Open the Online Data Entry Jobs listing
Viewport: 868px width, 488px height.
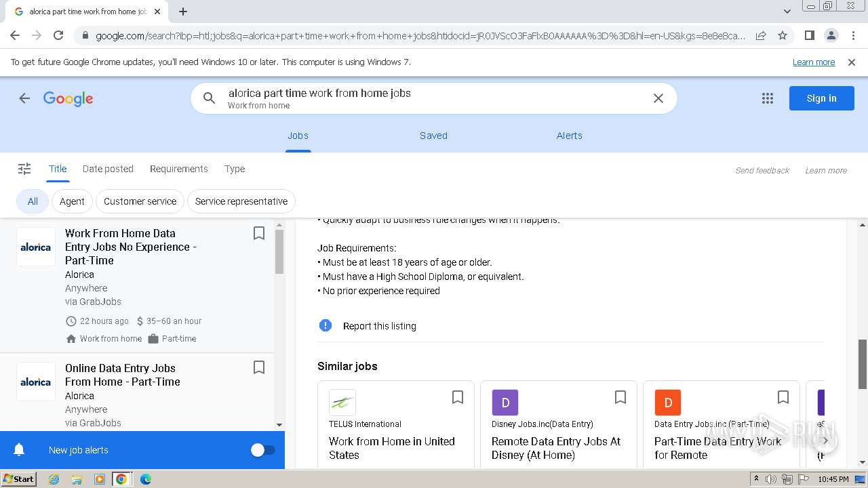click(x=123, y=375)
